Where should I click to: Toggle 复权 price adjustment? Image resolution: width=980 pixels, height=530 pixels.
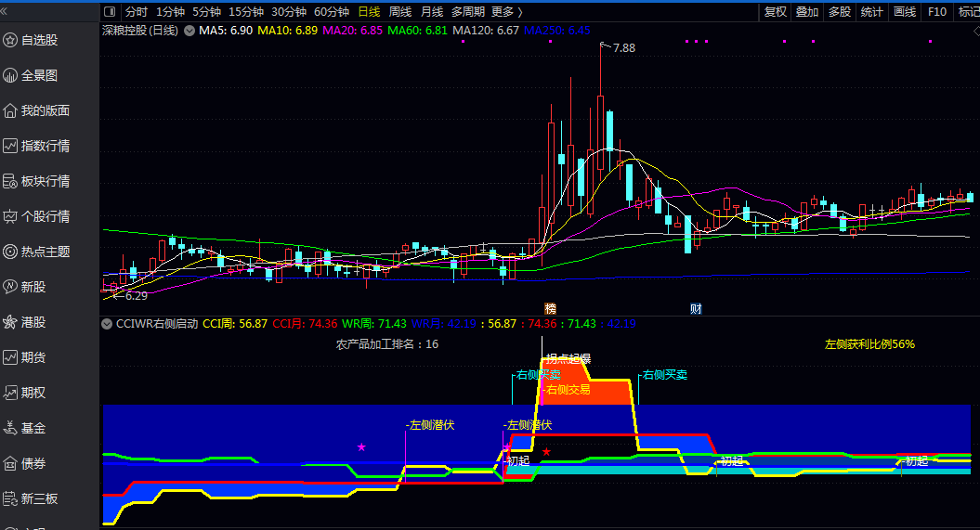click(775, 12)
